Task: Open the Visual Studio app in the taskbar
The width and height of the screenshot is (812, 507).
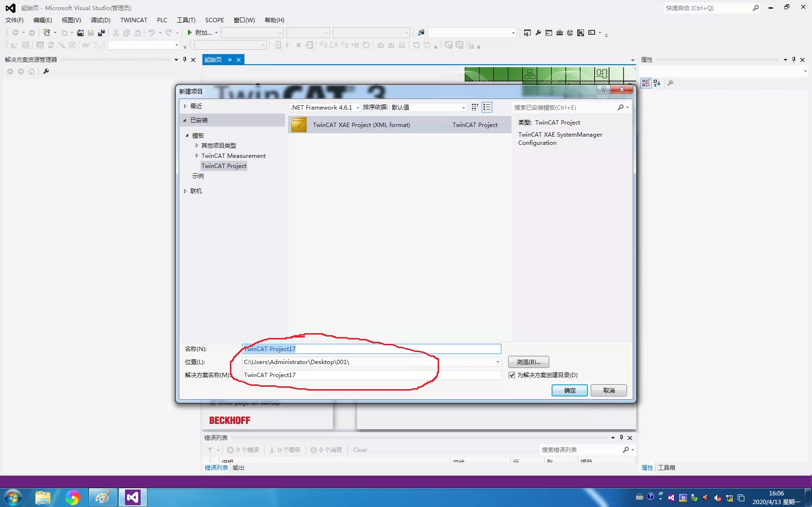Action: click(x=133, y=497)
